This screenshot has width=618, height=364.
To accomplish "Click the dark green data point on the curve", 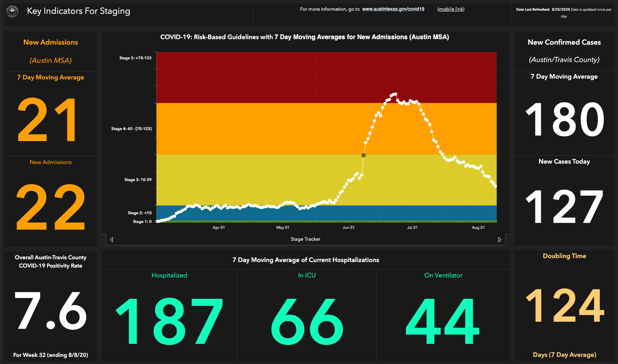I will click(x=364, y=155).
